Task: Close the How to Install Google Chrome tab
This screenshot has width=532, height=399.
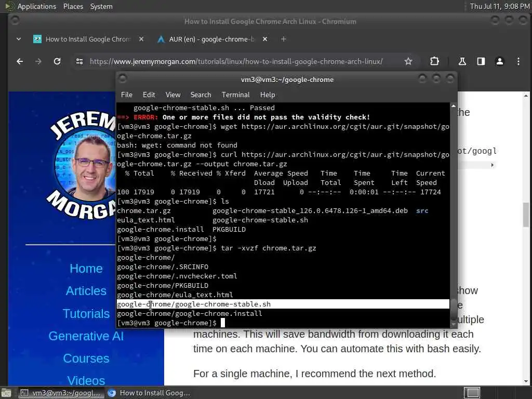Action: (x=141, y=39)
